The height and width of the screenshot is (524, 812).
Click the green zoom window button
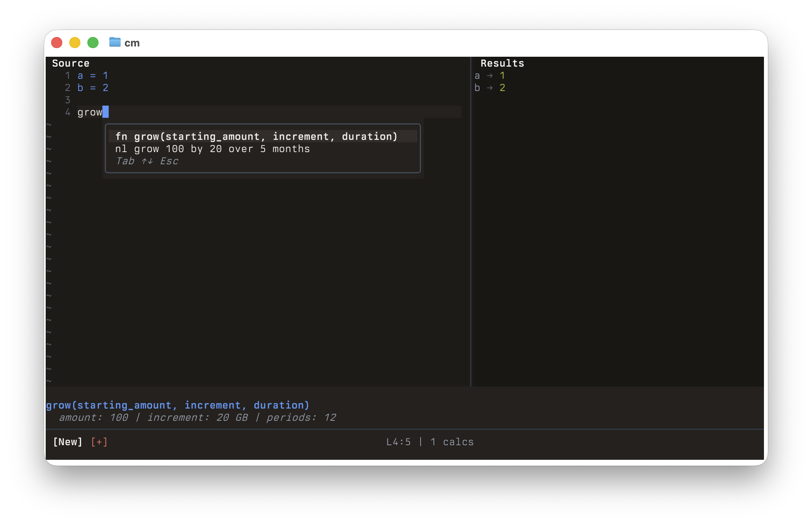pos(93,43)
